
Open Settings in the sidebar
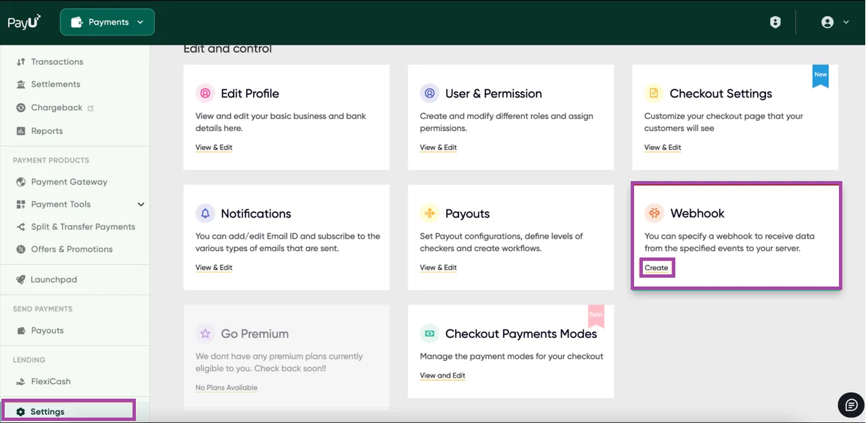tap(47, 412)
